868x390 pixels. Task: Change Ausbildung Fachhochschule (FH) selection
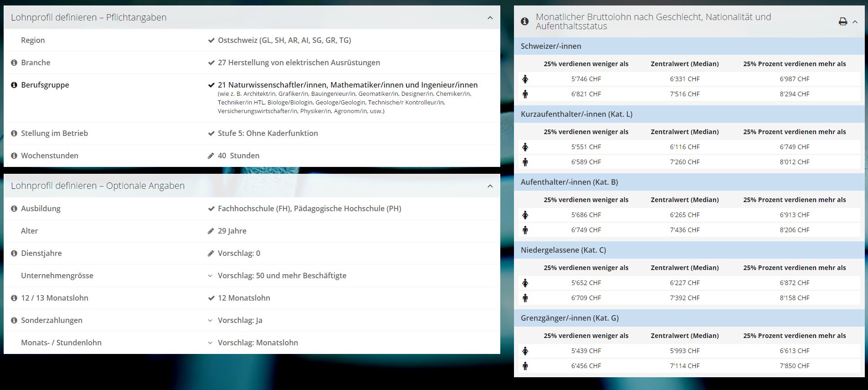309,208
